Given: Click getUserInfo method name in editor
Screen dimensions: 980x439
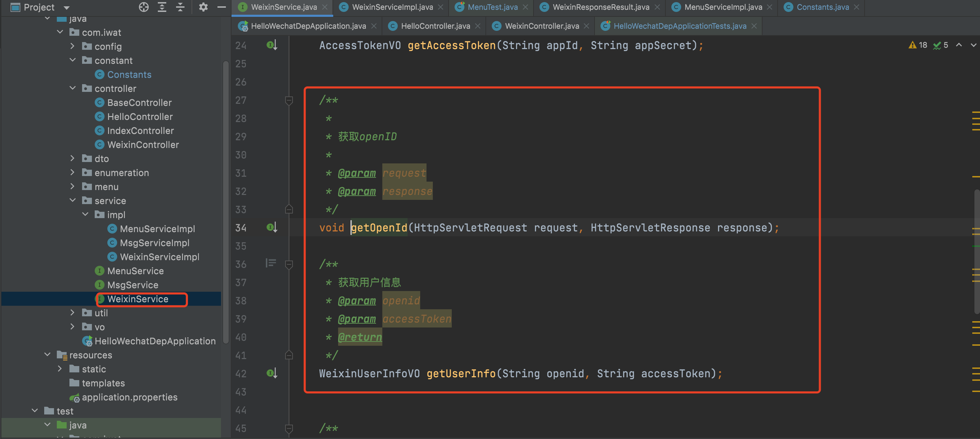Looking at the screenshot, I should click(x=461, y=373).
